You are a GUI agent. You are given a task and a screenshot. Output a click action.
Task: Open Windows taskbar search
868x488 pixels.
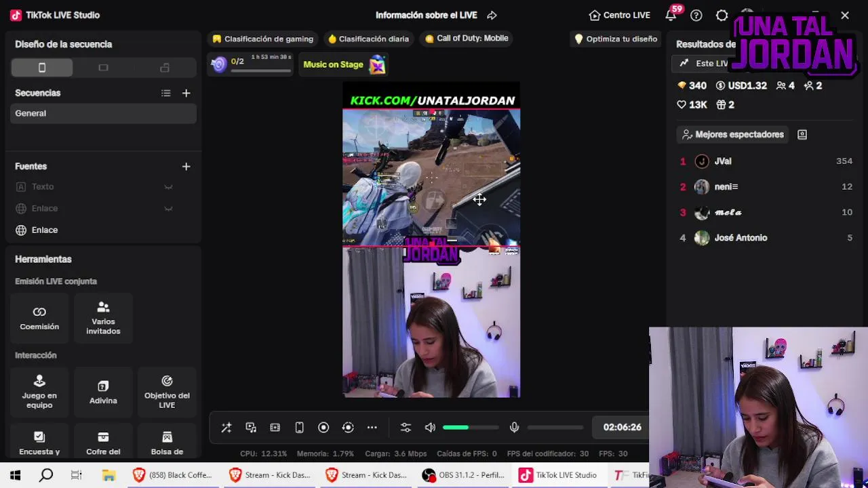46,475
